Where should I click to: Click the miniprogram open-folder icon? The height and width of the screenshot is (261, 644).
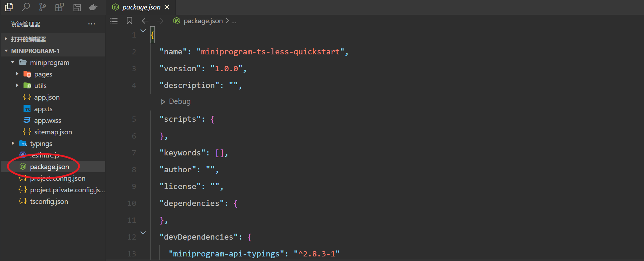point(23,62)
